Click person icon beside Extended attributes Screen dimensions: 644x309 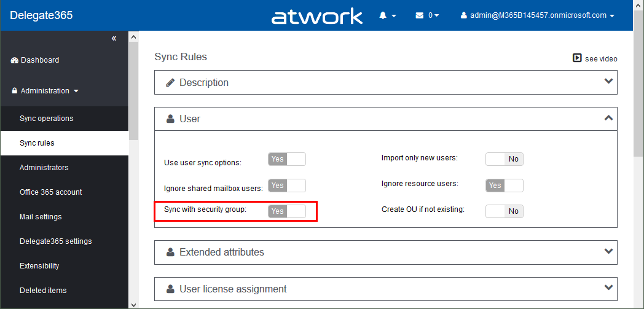[170, 252]
